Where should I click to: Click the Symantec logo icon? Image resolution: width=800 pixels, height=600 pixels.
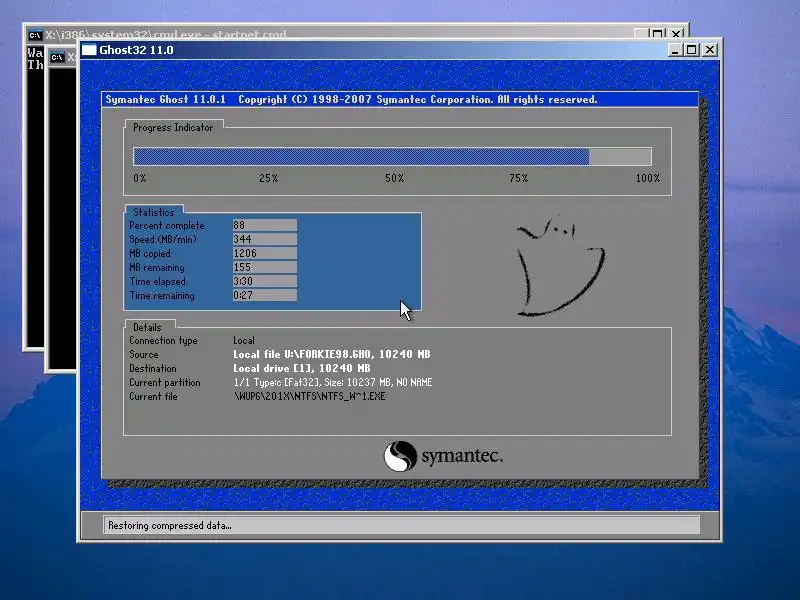pyautogui.click(x=400, y=456)
